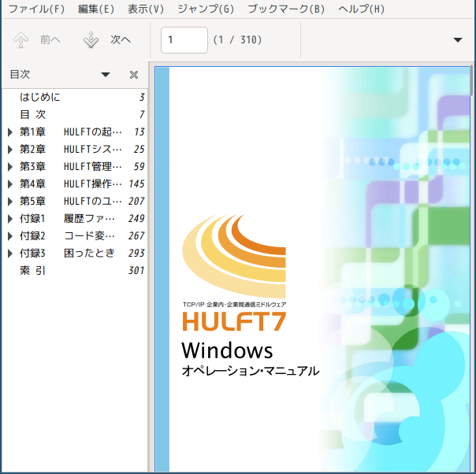The image size is (476, 474).
Task: Expand the 付録1 outline entry
Action: click(x=10, y=218)
